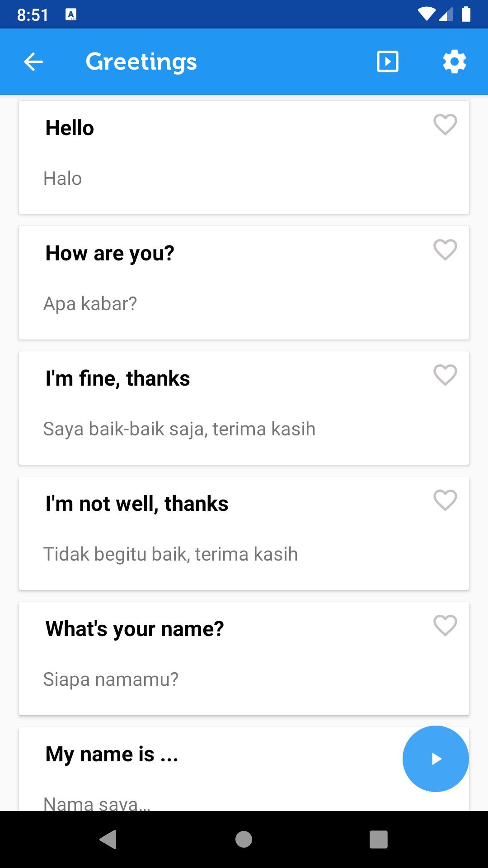Play the How are you? phrase card
Image resolution: width=488 pixels, height=868 pixels.
coord(244,283)
